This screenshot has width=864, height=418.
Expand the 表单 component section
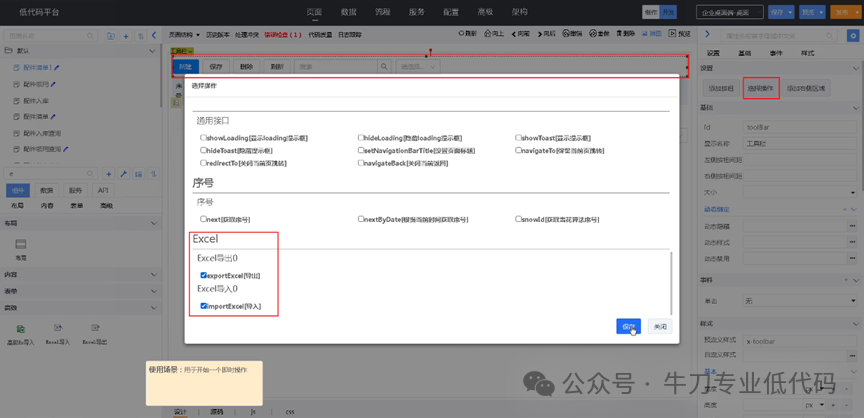[153, 291]
